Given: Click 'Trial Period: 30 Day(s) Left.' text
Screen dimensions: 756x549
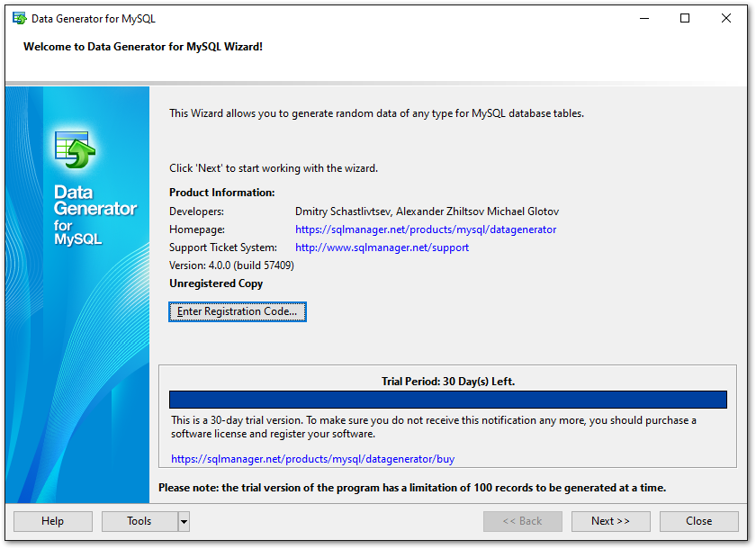Looking at the screenshot, I should pos(448,382).
